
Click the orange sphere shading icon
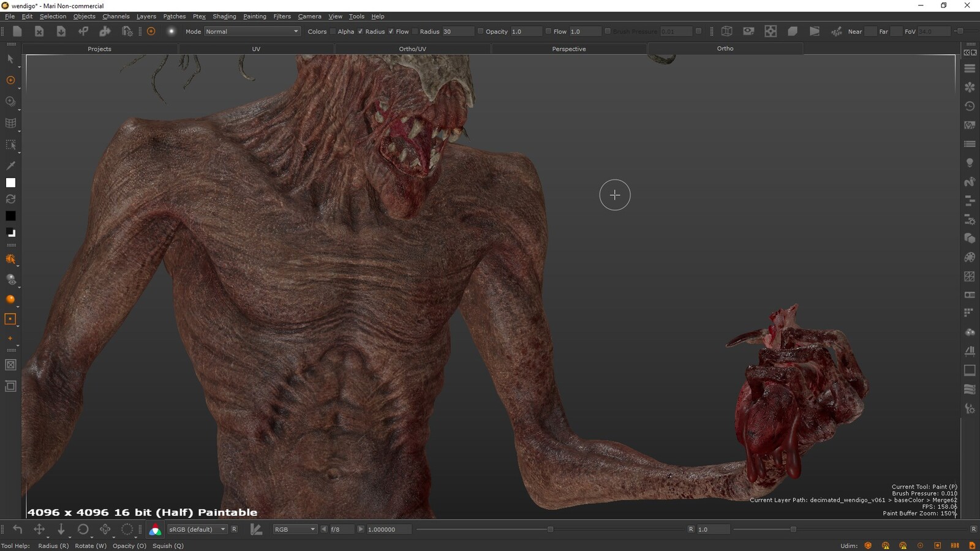(10, 299)
